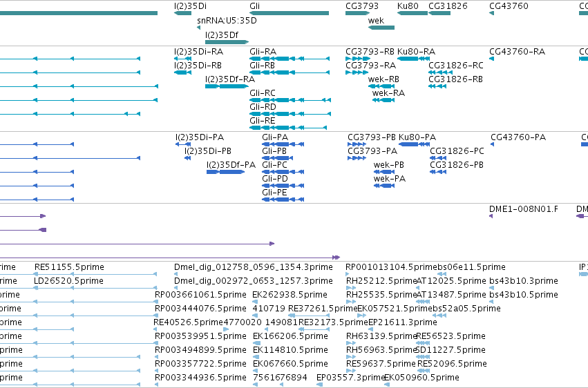
Task: Click the RE51155.5prime EST label
Action: point(69,267)
